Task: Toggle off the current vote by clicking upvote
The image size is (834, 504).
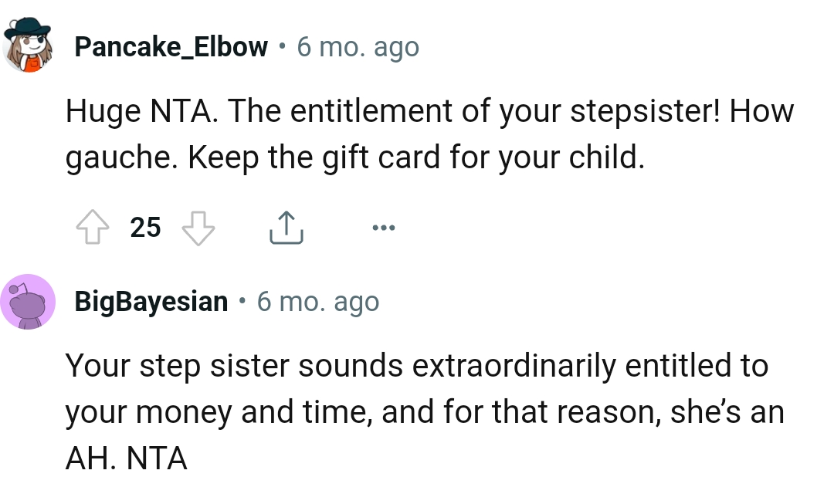Action: [93, 227]
